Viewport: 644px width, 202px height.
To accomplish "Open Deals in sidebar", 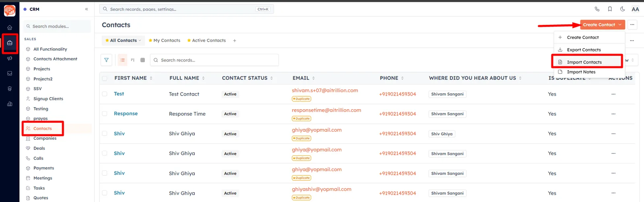I will click(x=39, y=149).
